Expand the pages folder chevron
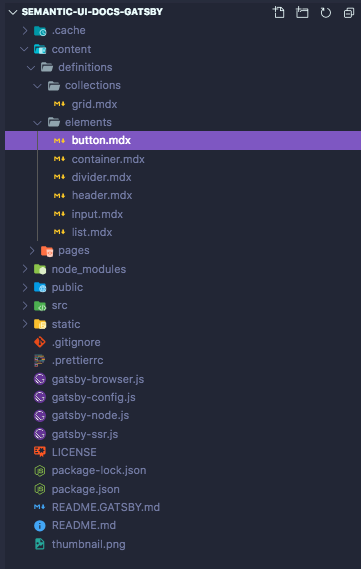The height and width of the screenshot is (569, 361). [32, 250]
